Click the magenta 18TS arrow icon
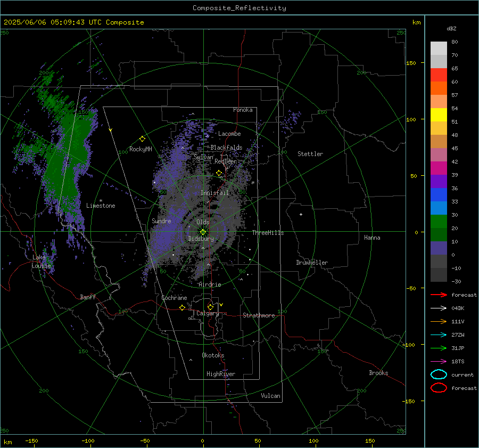 click(x=439, y=362)
